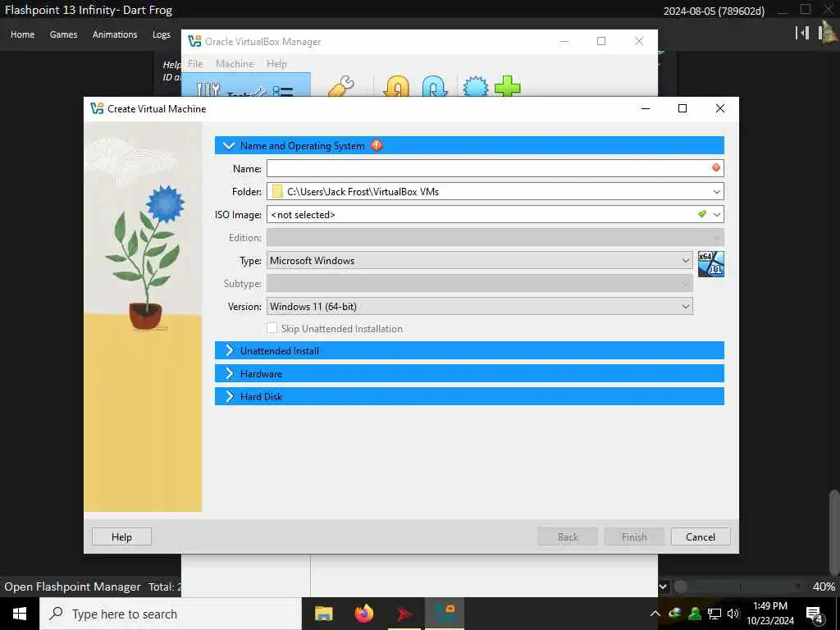Click the taskbar search box
The image size is (840, 630).
tap(171, 614)
